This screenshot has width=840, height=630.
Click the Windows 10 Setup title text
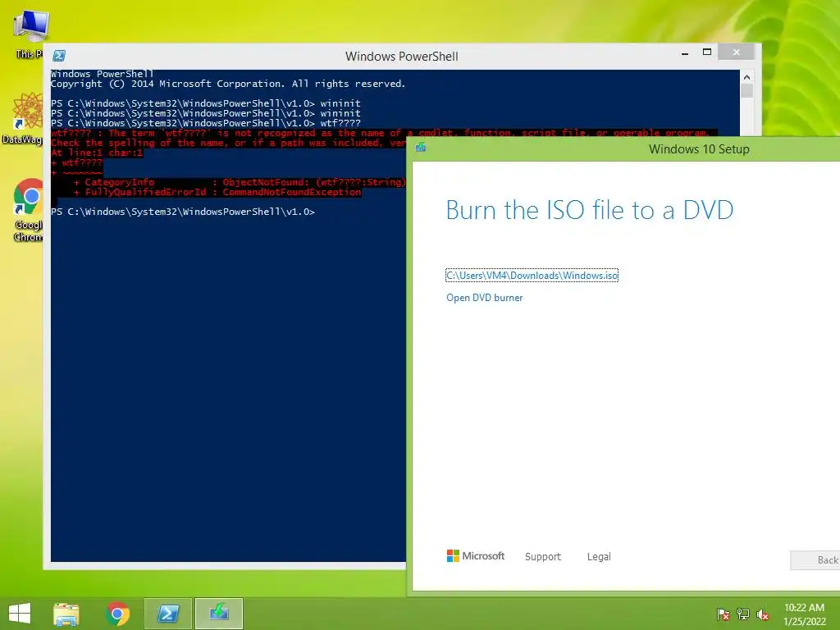[699, 149]
